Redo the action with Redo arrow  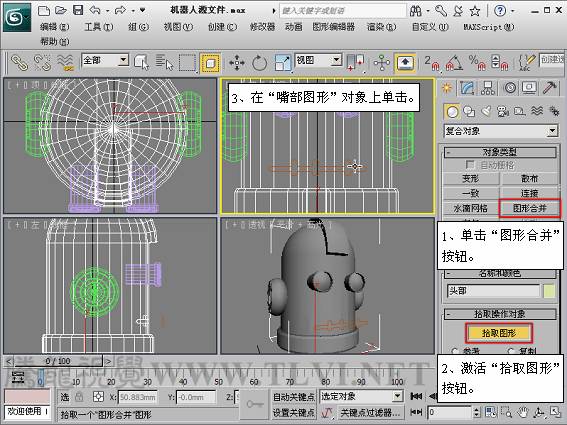coord(120,10)
